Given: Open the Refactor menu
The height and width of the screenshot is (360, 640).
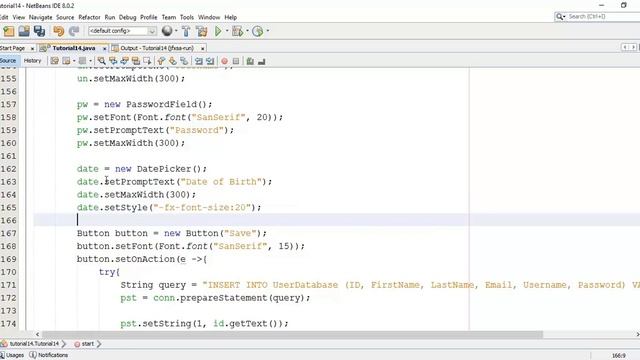Looking at the screenshot, I should click(x=89, y=17).
